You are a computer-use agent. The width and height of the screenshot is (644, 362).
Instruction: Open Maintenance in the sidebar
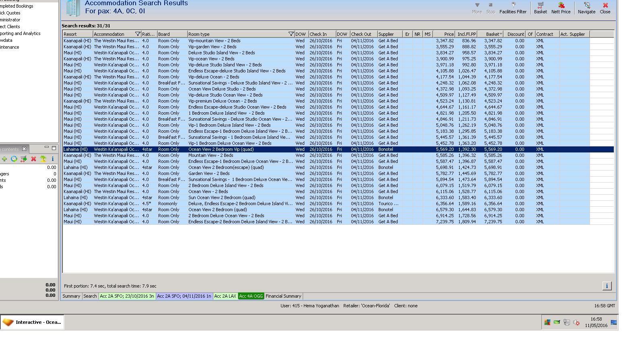point(10,47)
